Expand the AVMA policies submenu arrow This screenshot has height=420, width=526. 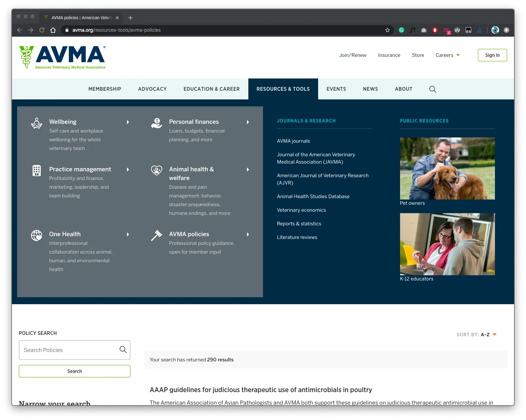click(x=248, y=234)
